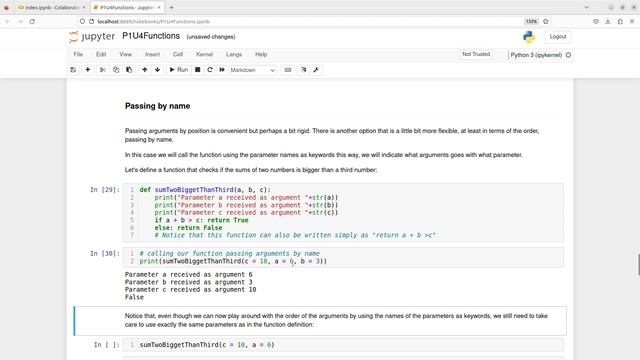The height and width of the screenshot is (360, 640).
Task: Open the File menu
Action: pos(78,54)
